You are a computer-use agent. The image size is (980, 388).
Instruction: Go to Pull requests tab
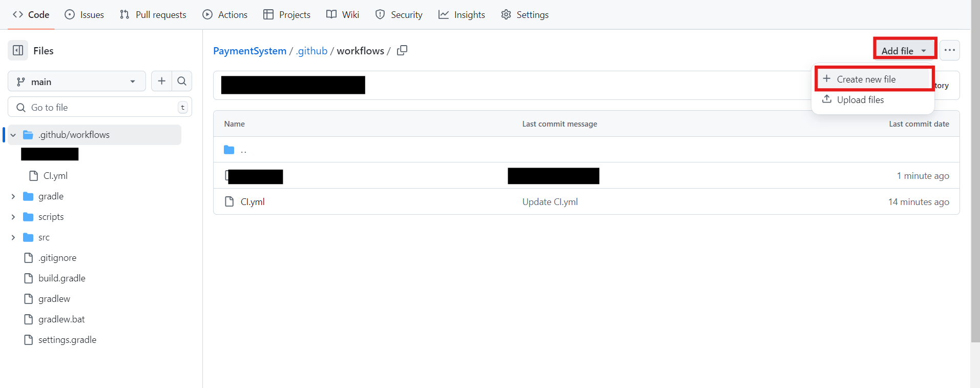click(x=153, y=14)
